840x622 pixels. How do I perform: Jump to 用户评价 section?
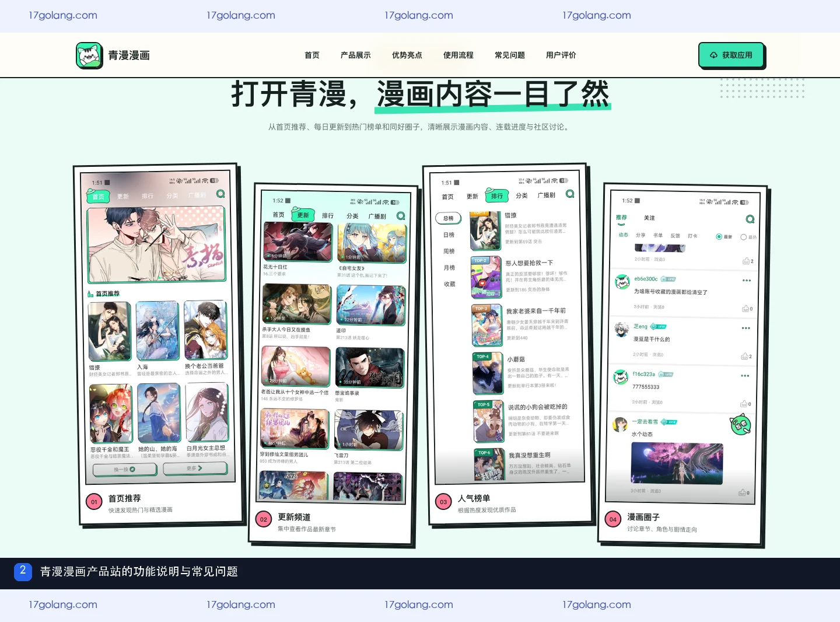[x=561, y=55]
